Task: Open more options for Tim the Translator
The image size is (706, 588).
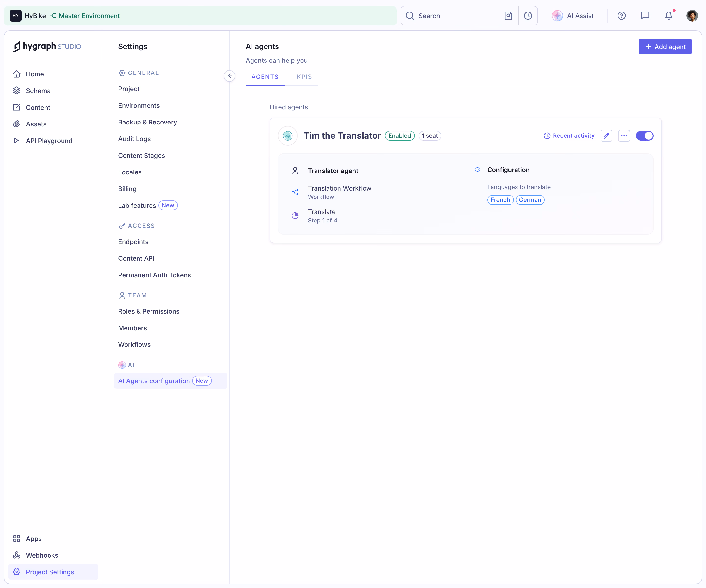Action: point(624,136)
